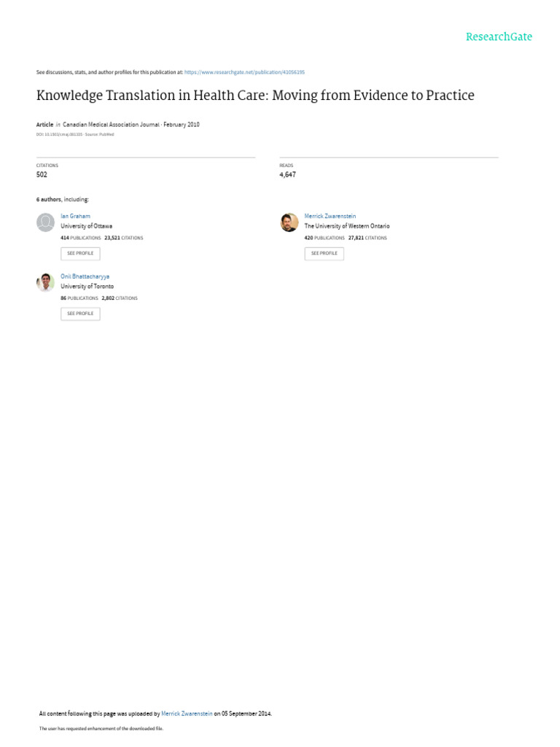Viewport: 560px width, 747px height.
Task: Open the researchgate.net publication URL link
Action: (x=244, y=72)
